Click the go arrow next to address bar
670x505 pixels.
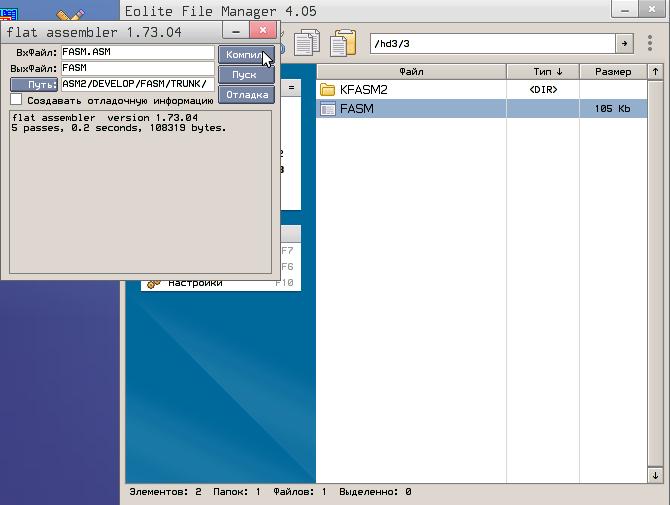click(625, 44)
